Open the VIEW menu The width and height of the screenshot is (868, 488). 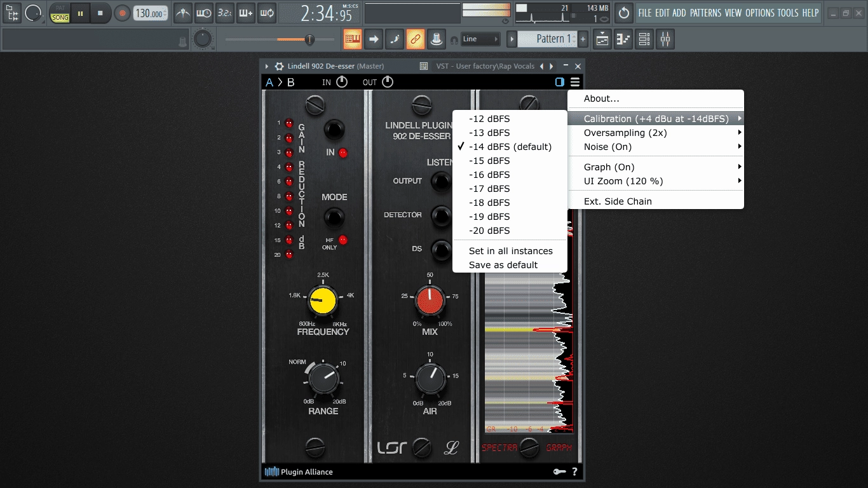733,13
